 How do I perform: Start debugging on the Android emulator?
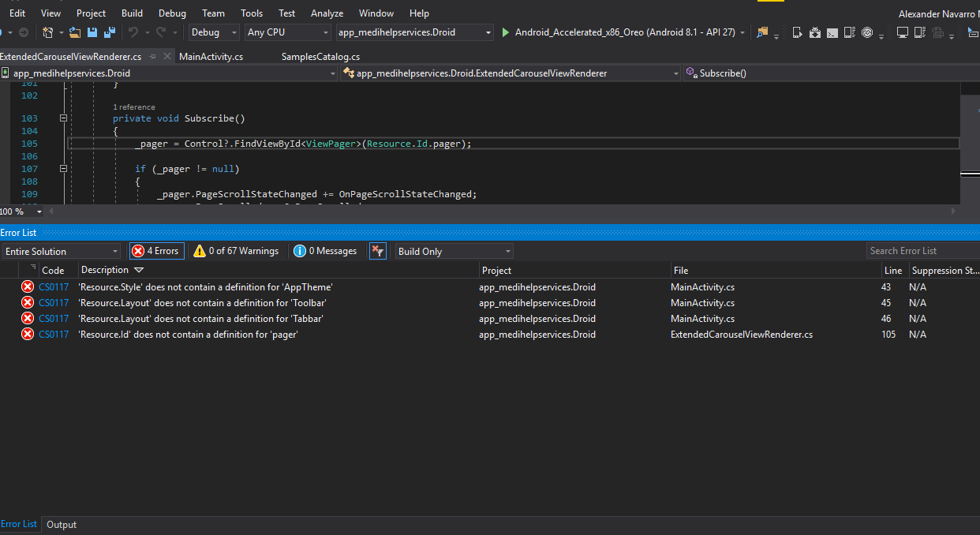click(505, 32)
